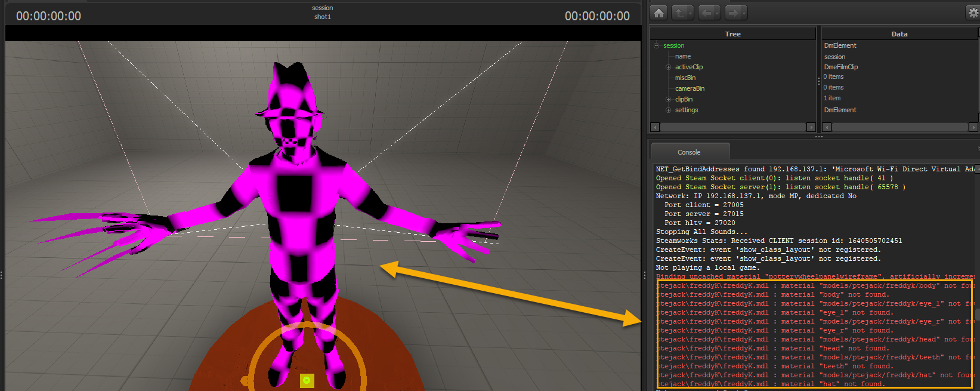Select the cameraBin tree item

coord(690,88)
